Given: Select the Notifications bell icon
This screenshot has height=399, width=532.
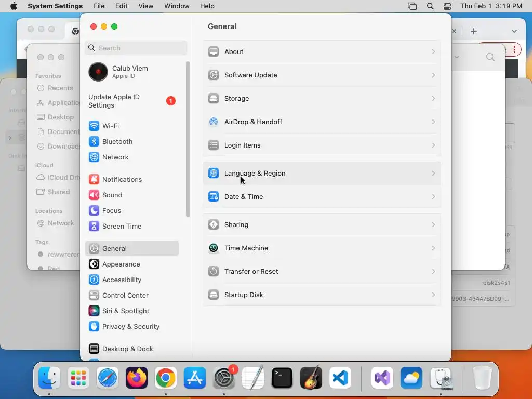Looking at the screenshot, I should click(x=94, y=179).
